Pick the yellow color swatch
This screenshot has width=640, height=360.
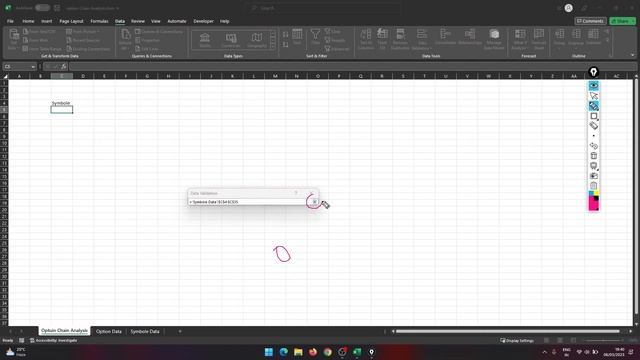click(x=596, y=193)
